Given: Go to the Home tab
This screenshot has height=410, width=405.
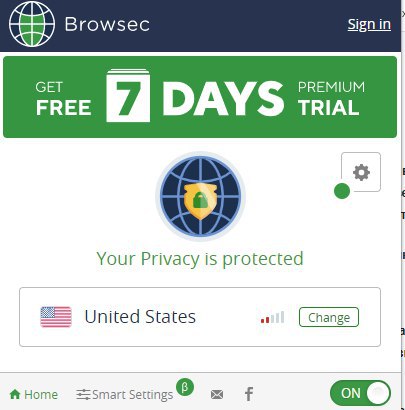Looking at the screenshot, I should click(x=34, y=394).
